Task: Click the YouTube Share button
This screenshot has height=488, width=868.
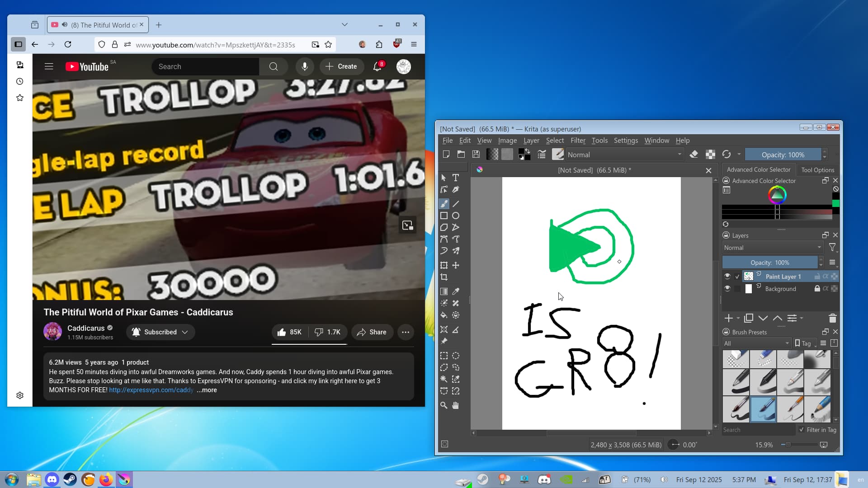Action: 372,332
